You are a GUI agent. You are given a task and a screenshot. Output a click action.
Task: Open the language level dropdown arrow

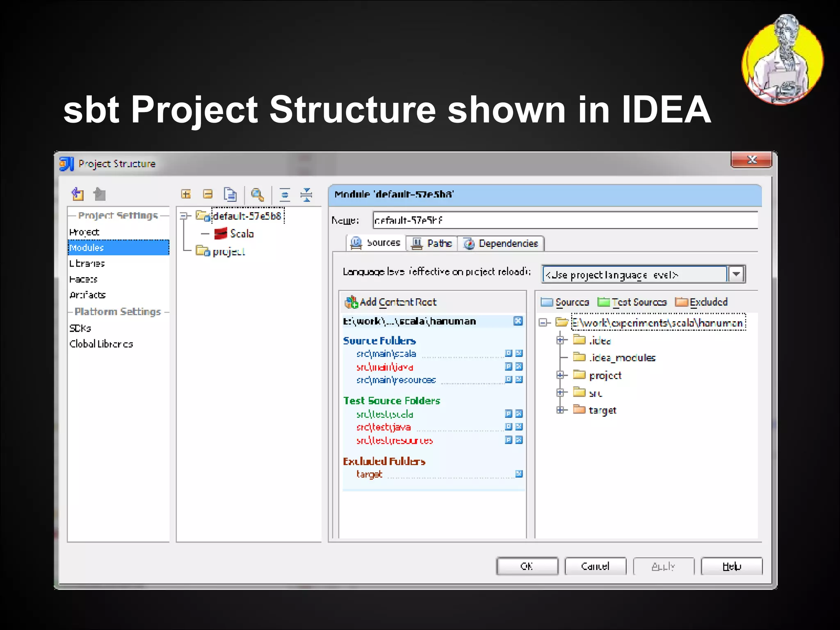737,274
